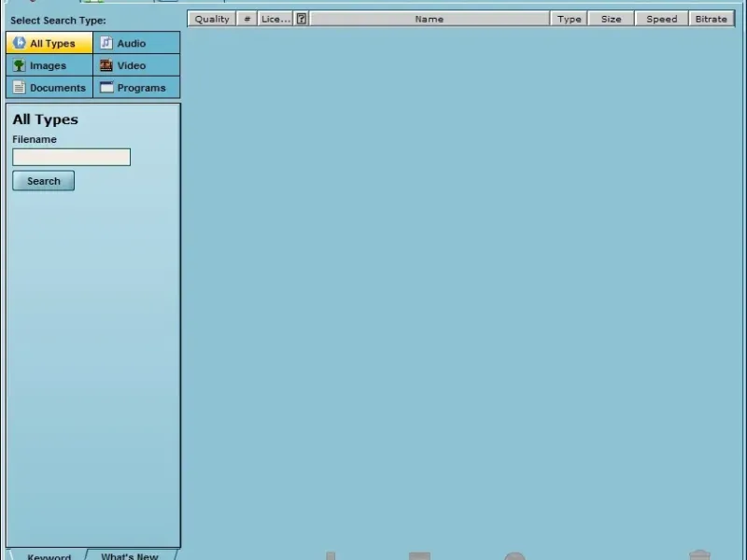Sort results by Speed column
The height and width of the screenshot is (560, 747).
pyautogui.click(x=662, y=19)
